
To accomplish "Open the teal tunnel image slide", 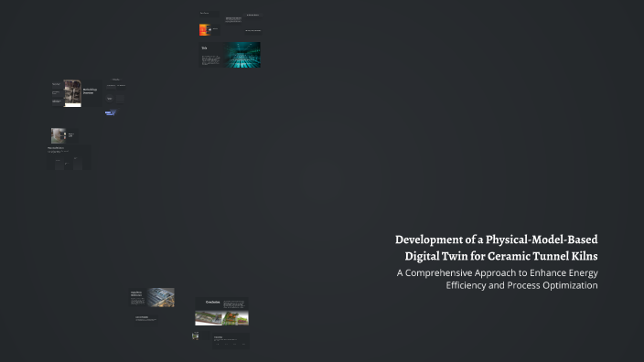I will [x=230, y=55].
